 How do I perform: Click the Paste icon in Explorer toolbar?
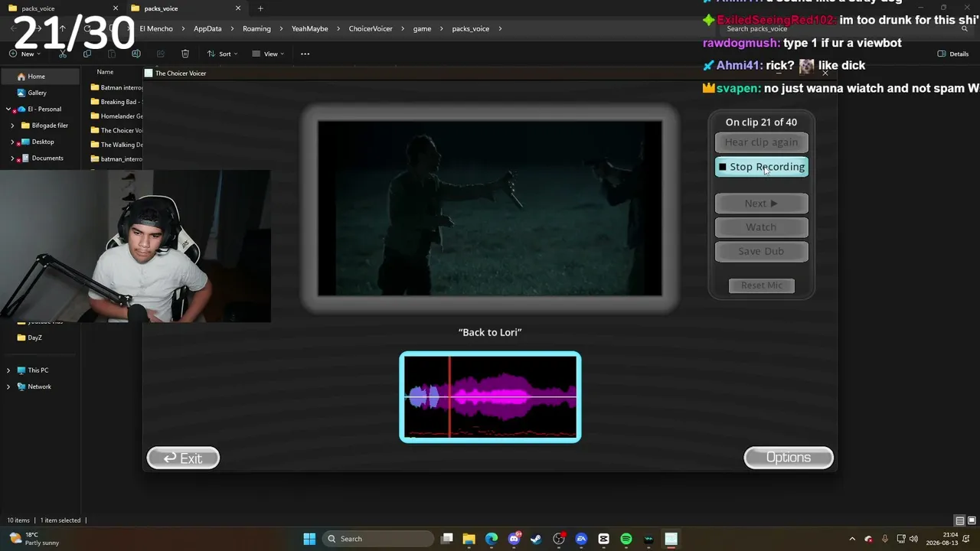(112, 54)
